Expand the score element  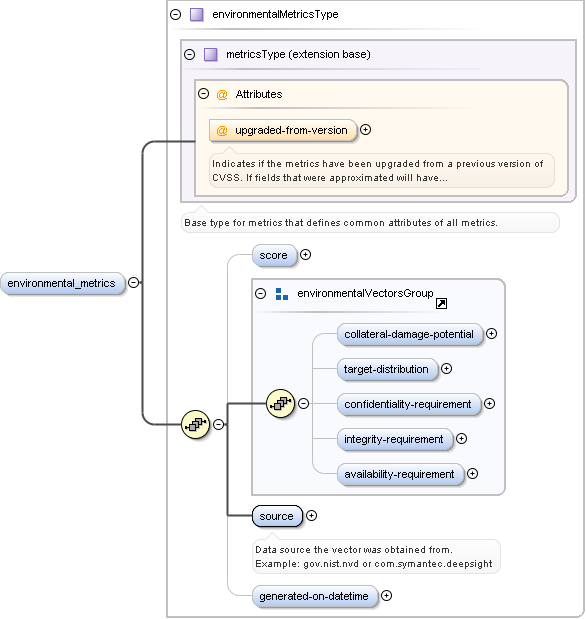pos(305,255)
